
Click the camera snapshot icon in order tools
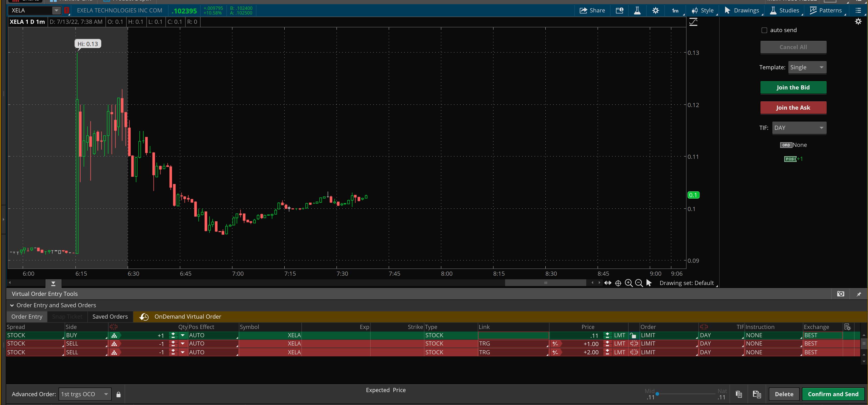(x=840, y=294)
